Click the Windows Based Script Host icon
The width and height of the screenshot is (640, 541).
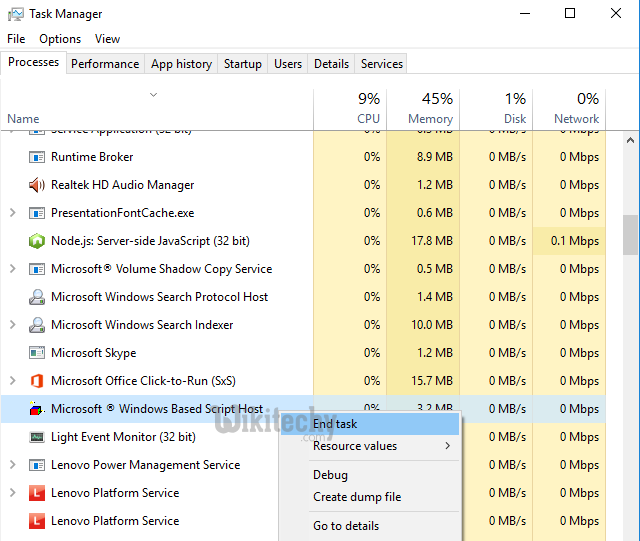[37, 409]
